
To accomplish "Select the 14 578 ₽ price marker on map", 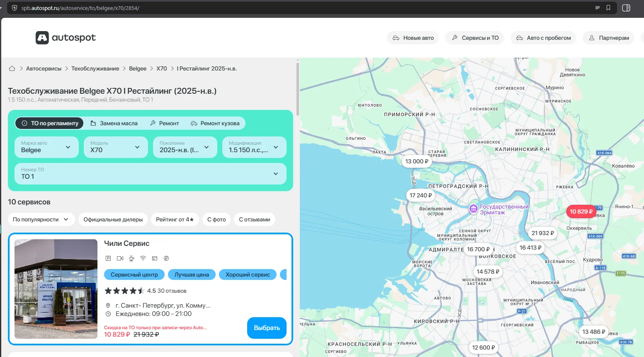I will click(488, 272).
